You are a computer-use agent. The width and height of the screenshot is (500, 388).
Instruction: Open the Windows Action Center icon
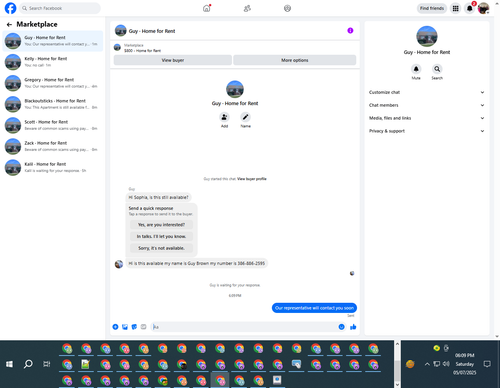tap(487, 364)
